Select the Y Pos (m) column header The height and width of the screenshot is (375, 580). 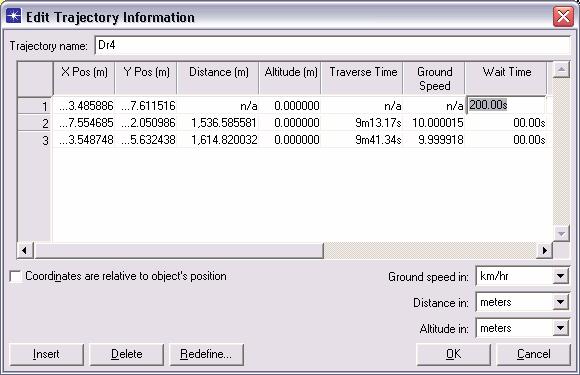click(x=146, y=78)
